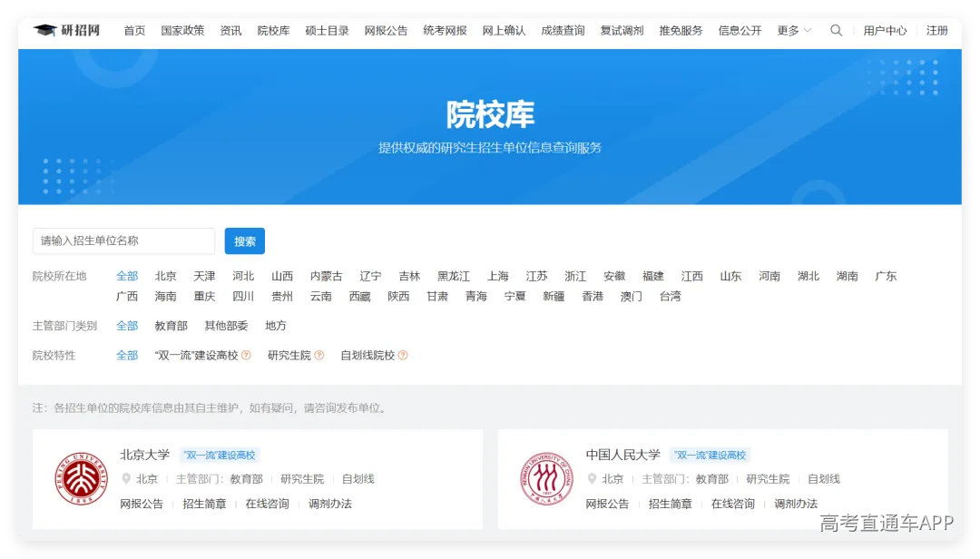Image resolution: width=980 pixels, height=559 pixels.
Task: Open 推免服务 menu item
Action: click(681, 30)
